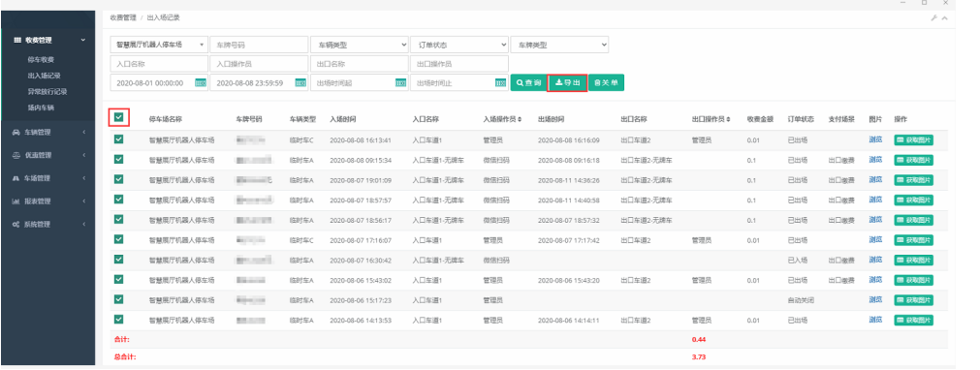Viewport: 980px width, 370px height.
Task: Open calendar icon in 出场时间止 field
Action: tap(500, 82)
